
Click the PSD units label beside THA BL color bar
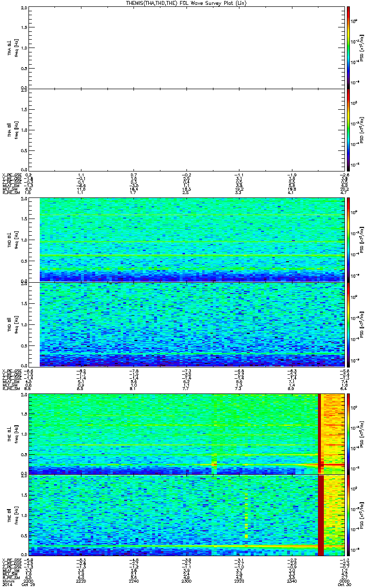point(362,47)
